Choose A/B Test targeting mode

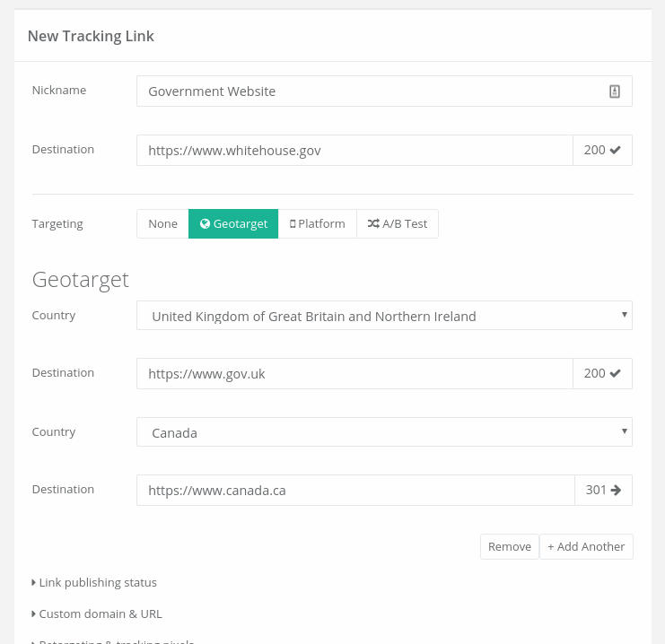click(x=398, y=224)
